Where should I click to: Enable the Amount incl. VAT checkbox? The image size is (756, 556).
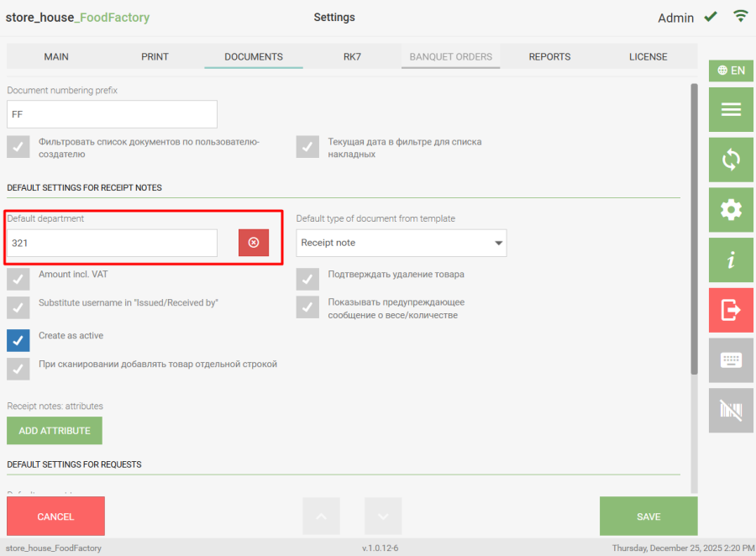(x=18, y=279)
